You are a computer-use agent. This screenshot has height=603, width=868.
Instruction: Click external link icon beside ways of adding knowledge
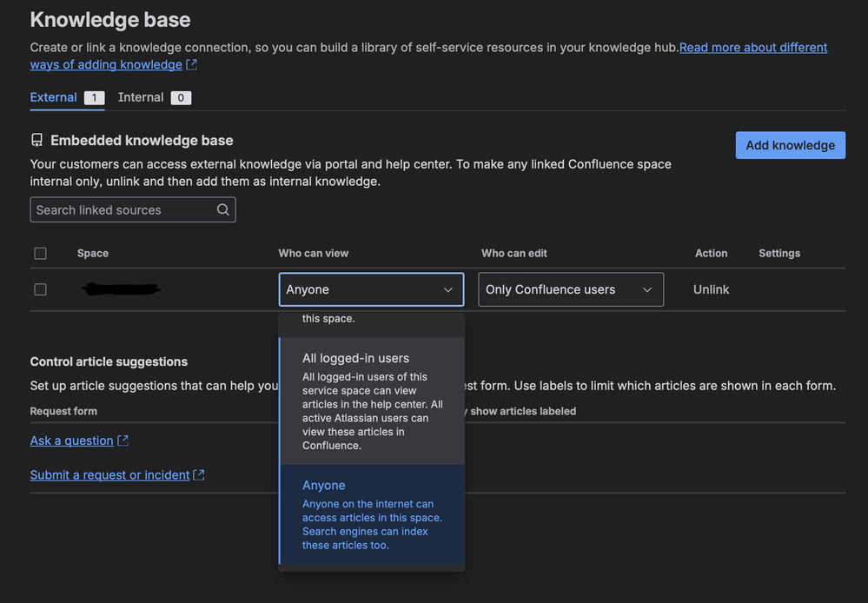click(x=192, y=64)
